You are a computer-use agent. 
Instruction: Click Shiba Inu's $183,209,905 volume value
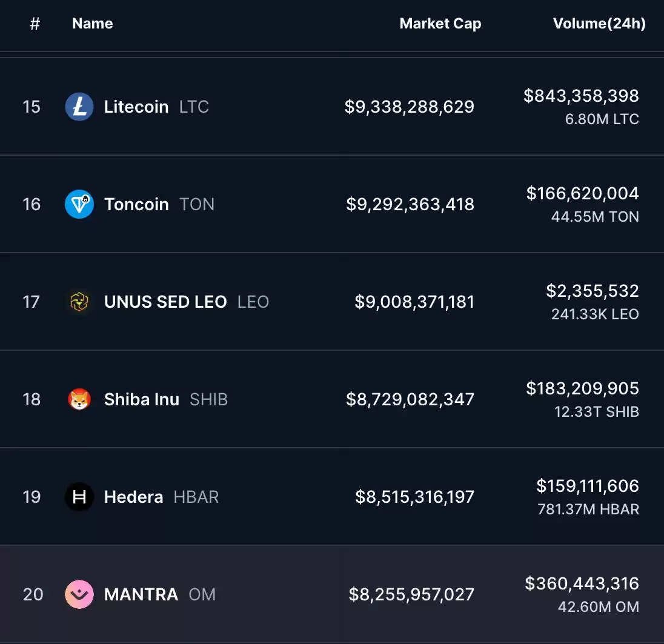click(582, 388)
